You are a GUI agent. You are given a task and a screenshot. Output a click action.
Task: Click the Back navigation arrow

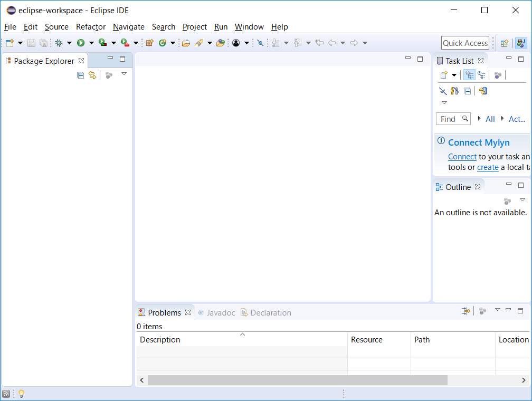(332, 43)
